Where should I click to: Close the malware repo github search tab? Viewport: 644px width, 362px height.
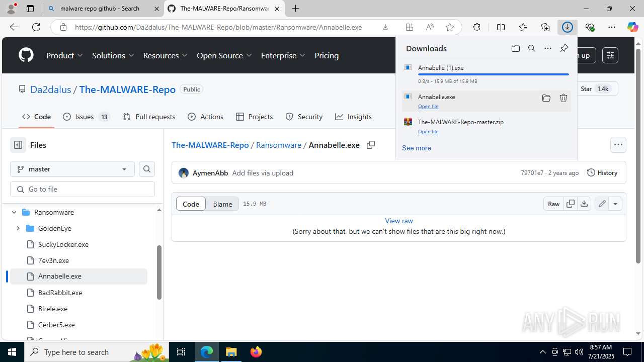(x=156, y=9)
